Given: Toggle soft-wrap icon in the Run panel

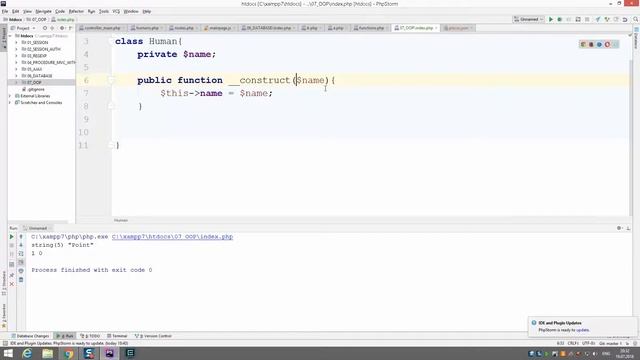Looking at the screenshot, I should pyautogui.click(x=21, y=253).
